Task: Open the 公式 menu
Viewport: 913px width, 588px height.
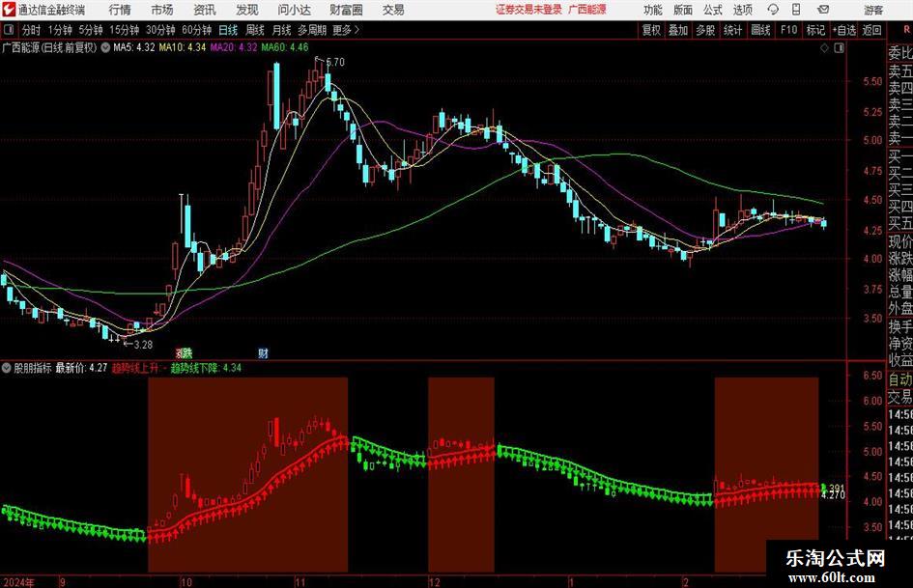Action: tap(712, 10)
